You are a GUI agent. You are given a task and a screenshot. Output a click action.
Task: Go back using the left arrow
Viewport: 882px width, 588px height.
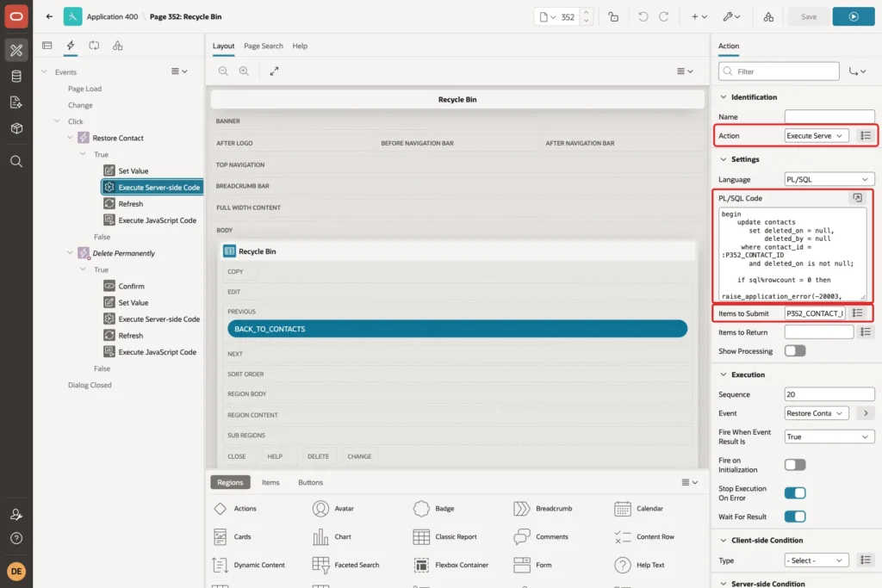coord(49,16)
